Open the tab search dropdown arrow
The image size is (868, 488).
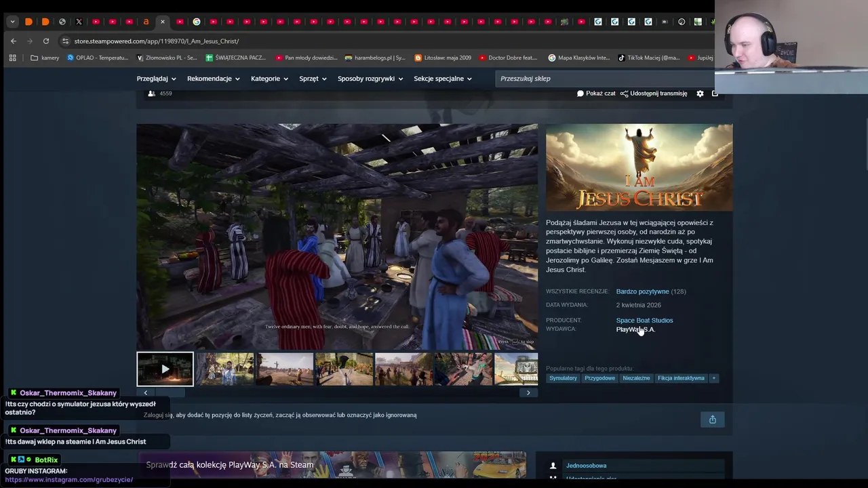click(12, 22)
